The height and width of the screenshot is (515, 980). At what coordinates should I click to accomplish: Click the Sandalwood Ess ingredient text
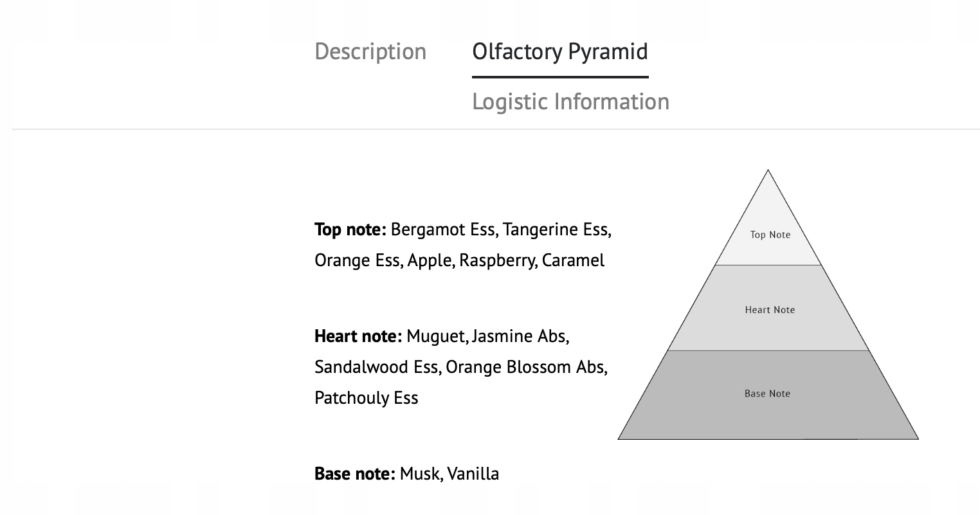[x=376, y=367]
